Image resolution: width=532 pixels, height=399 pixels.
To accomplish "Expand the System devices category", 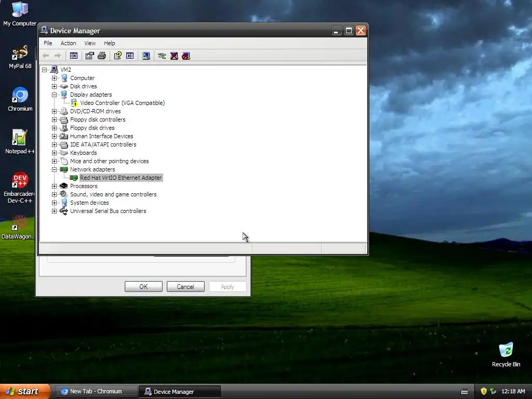I will point(54,203).
